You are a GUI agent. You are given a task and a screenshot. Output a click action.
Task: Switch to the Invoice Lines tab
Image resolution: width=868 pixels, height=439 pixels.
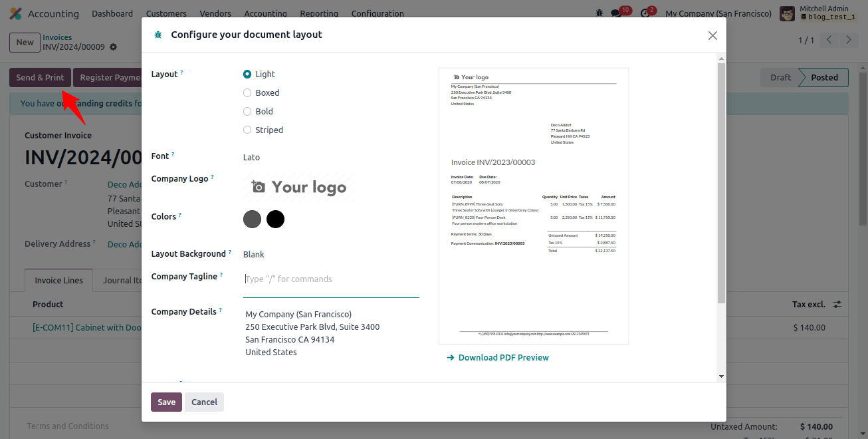pyautogui.click(x=59, y=280)
